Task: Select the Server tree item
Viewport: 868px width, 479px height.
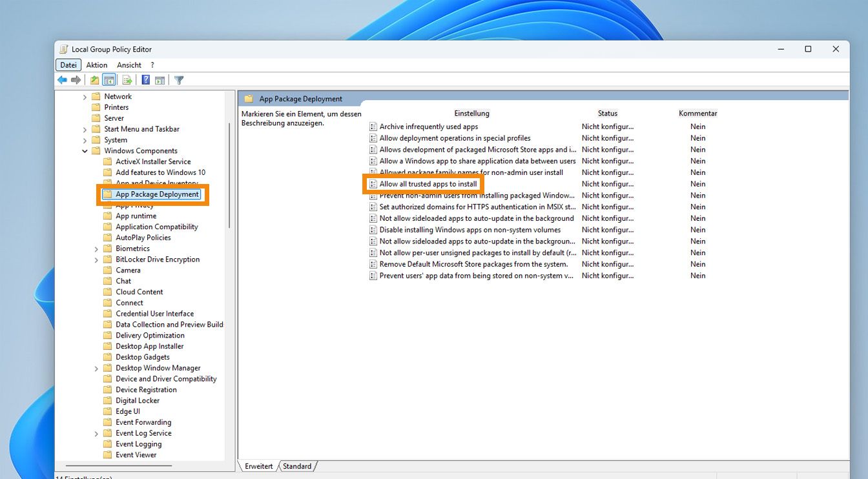Action: coord(114,118)
